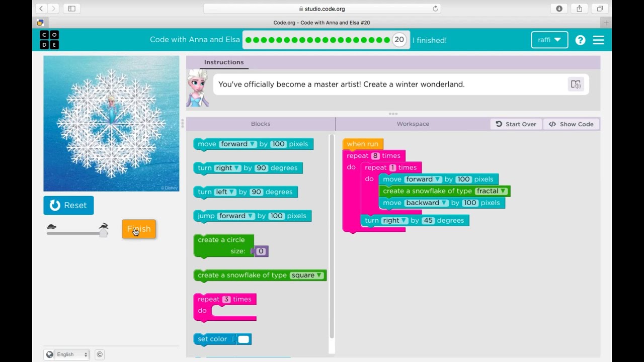Image resolution: width=644 pixels, height=362 pixels.
Task: Click the toolbox vertical scrollbar
Action: pos(331,236)
